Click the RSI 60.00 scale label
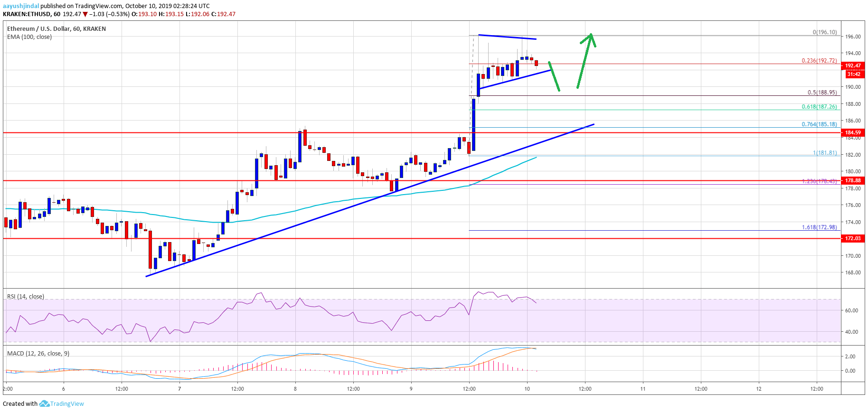Screen dimensions: 868x412 (x=851, y=310)
